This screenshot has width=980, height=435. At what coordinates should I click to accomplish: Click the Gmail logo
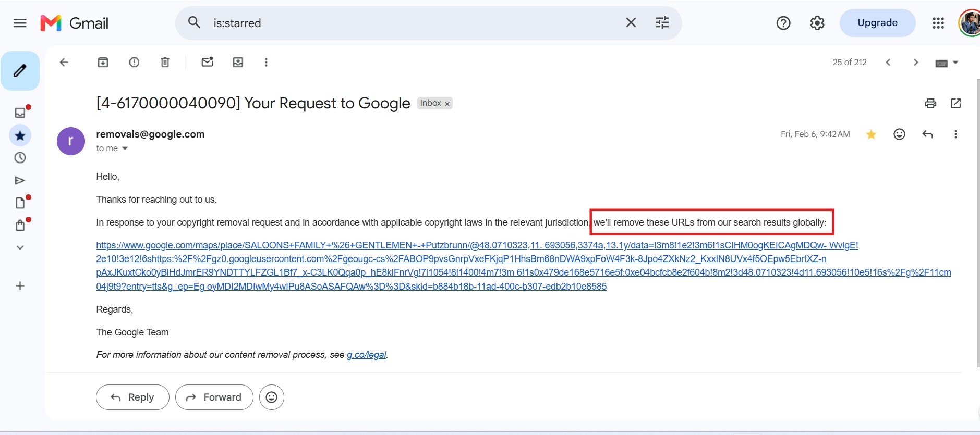(x=75, y=23)
